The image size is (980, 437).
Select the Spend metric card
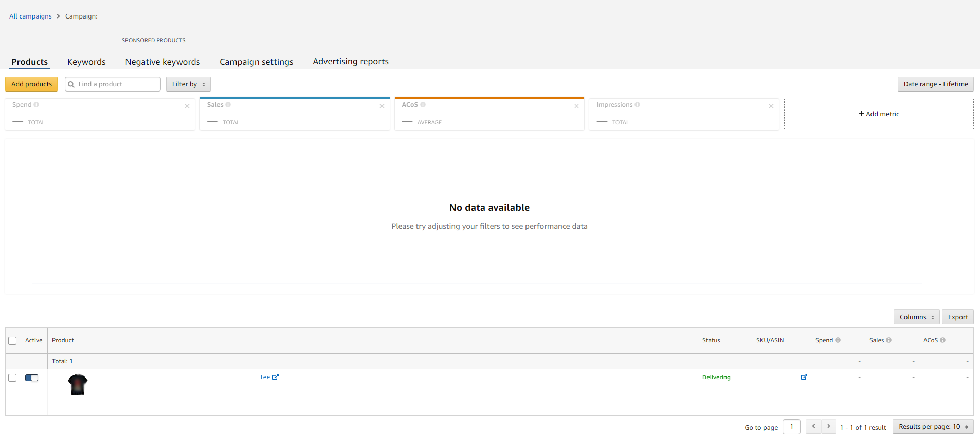click(x=100, y=114)
